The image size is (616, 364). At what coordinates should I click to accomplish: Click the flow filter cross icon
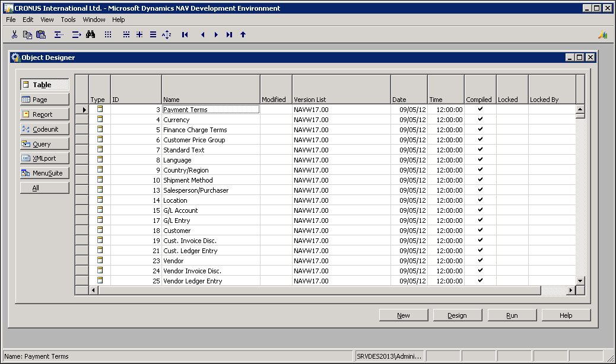[x=139, y=34]
